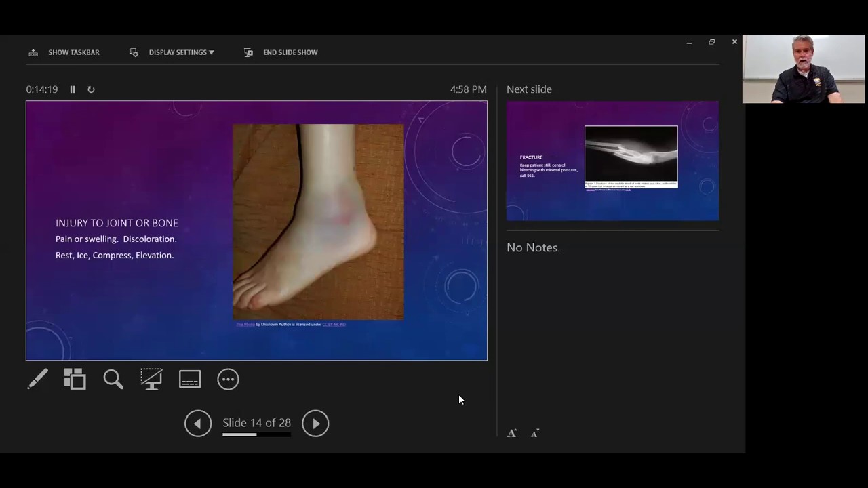Click the current slide preview
Viewport: 868px width, 488px height.
tap(256, 230)
